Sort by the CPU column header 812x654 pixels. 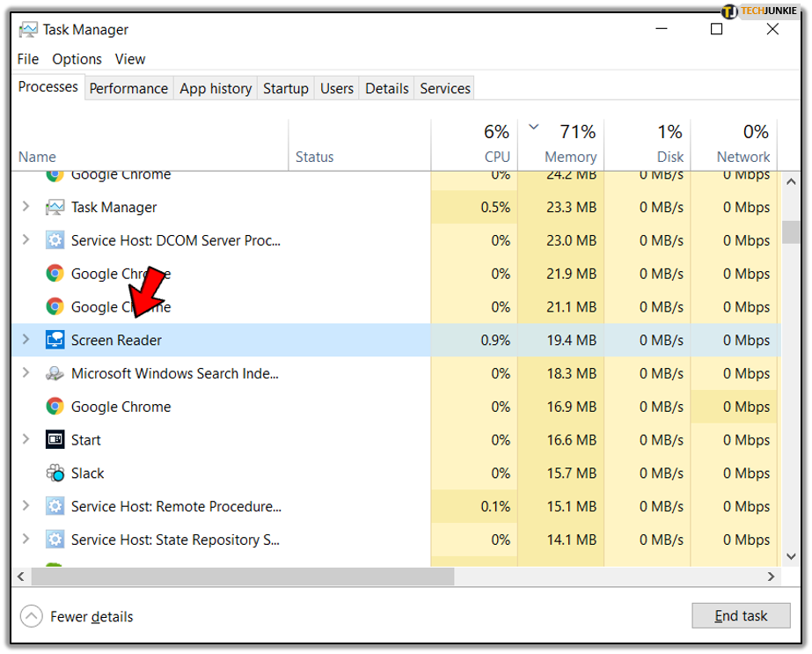point(474,145)
